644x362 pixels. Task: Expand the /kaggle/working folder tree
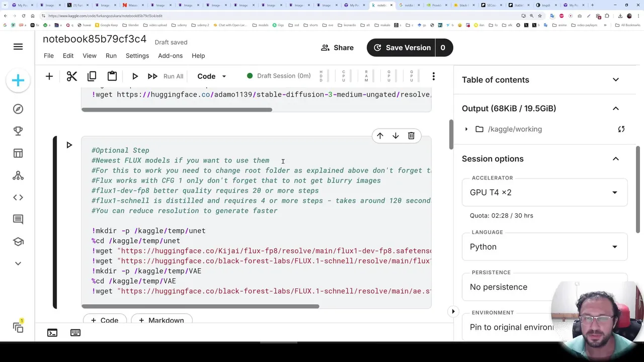466,129
